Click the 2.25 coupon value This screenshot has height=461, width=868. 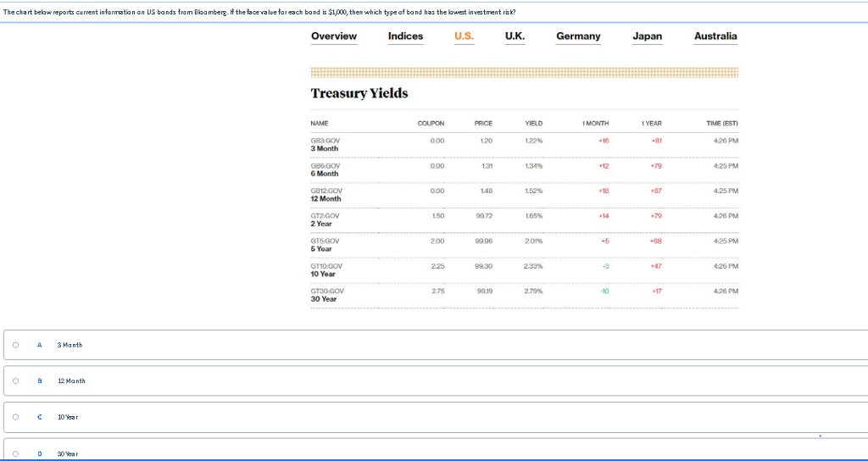[x=437, y=266]
